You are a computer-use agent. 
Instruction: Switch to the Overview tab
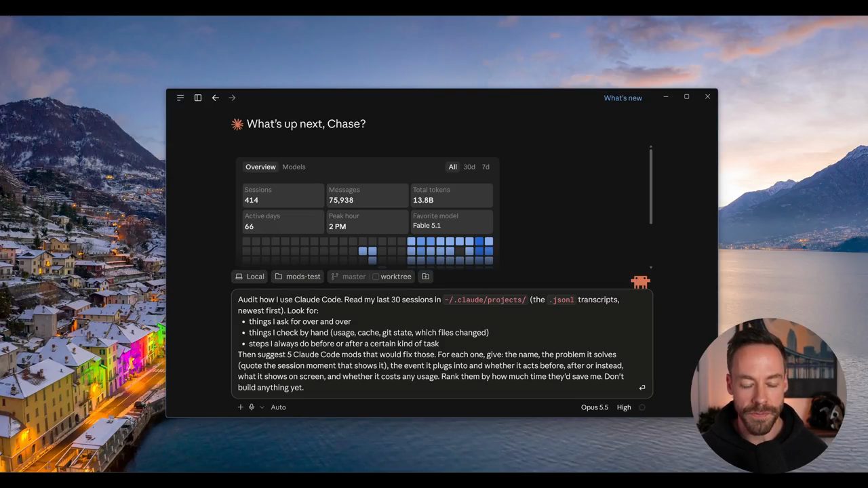click(x=260, y=167)
